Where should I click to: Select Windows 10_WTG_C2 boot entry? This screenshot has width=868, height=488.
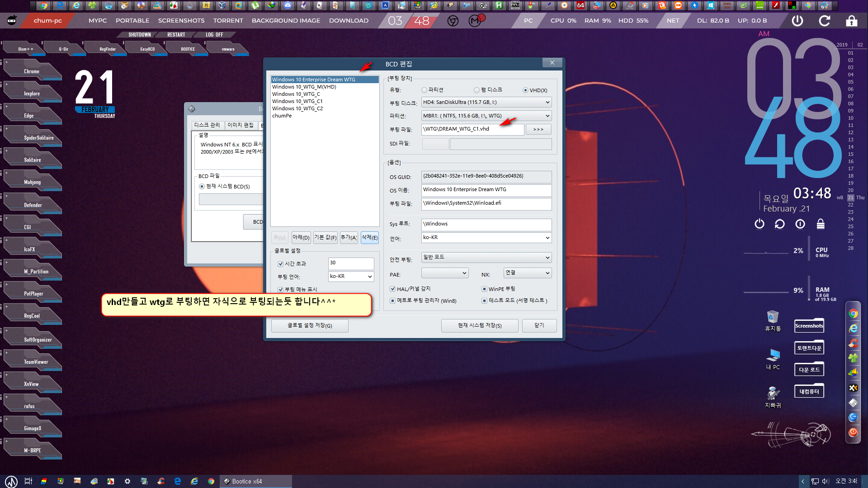coord(325,108)
